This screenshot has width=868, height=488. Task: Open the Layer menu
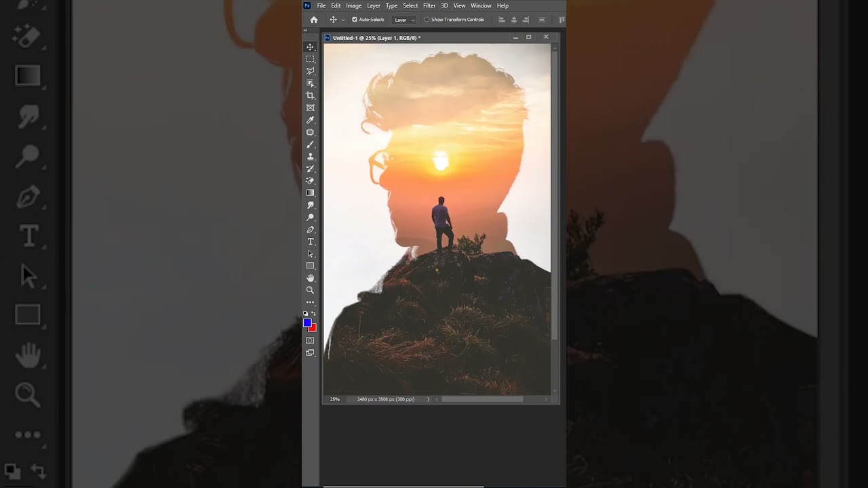click(374, 5)
